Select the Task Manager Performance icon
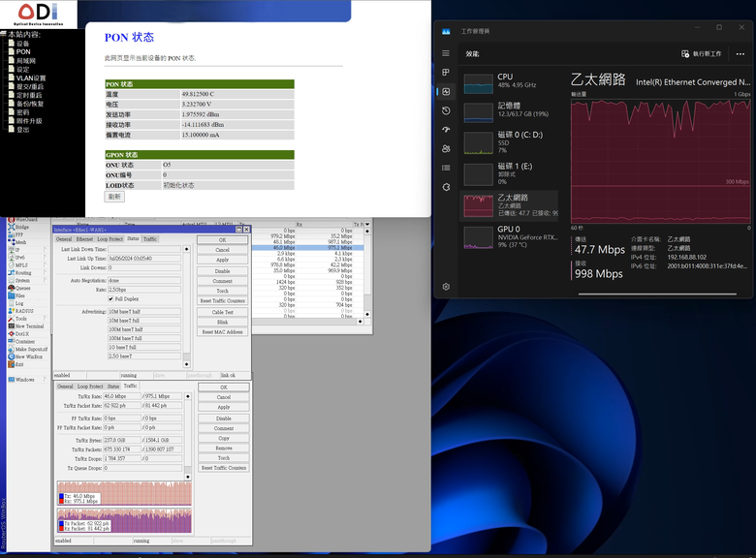Image resolution: width=756 pixels, height=558 pixels. [446, 92]
